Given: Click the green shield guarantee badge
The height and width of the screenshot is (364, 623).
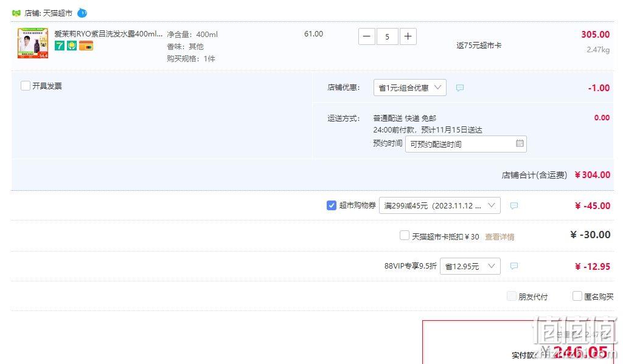Looking at the screenshot, I should click(x=72, y=46).
